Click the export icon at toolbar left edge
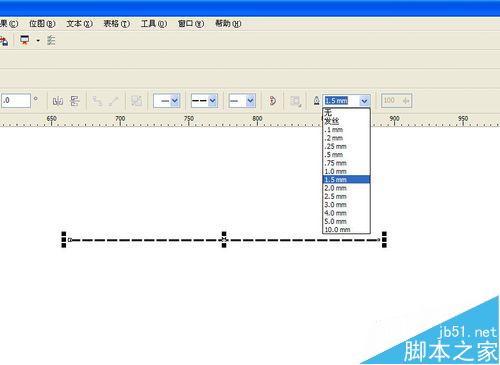The height and width of the screenshot is (365, 500). pyautogui.click(x=4, y=41)
